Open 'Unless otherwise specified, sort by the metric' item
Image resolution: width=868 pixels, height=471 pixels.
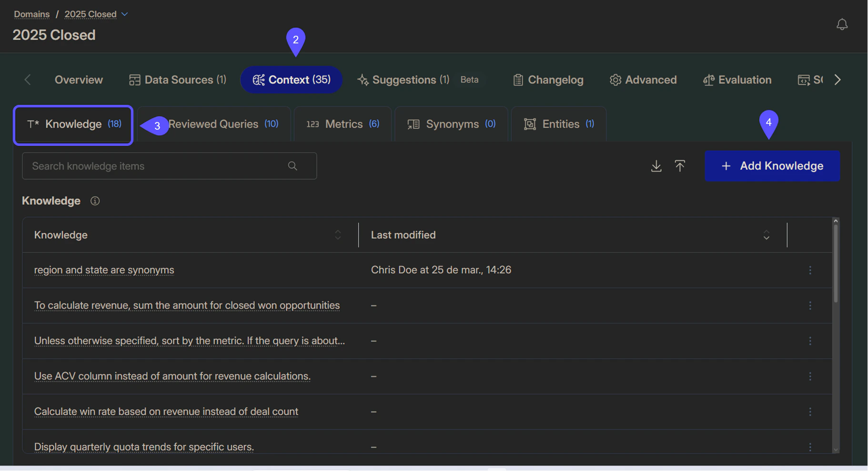click(189, 341)
